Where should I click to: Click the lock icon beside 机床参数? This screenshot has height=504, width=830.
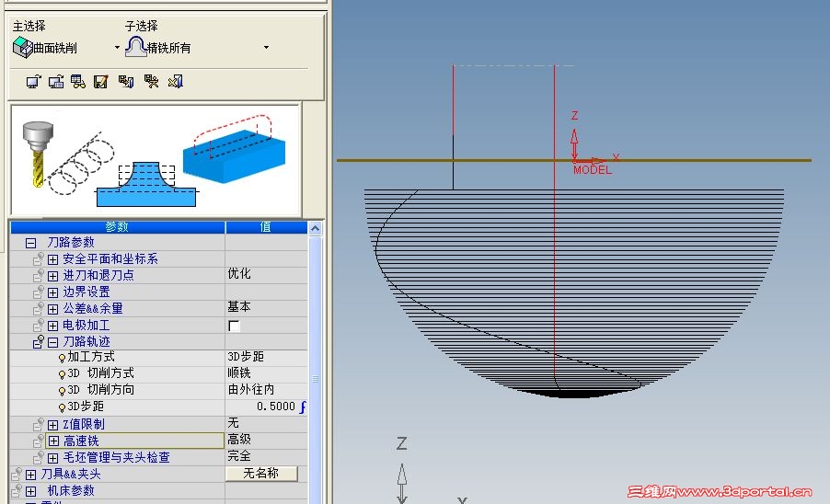click(x=17, y=490)
